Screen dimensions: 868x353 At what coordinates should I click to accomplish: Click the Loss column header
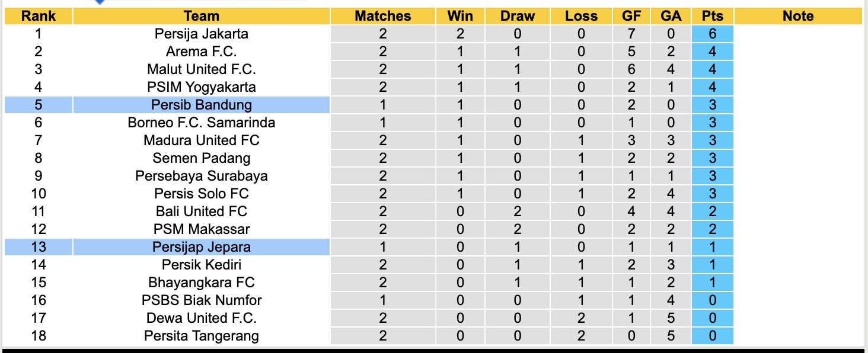point(581,16)
